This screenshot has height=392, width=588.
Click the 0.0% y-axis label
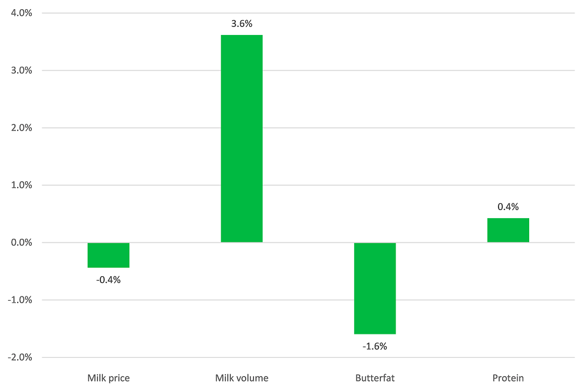click(21, 243)
